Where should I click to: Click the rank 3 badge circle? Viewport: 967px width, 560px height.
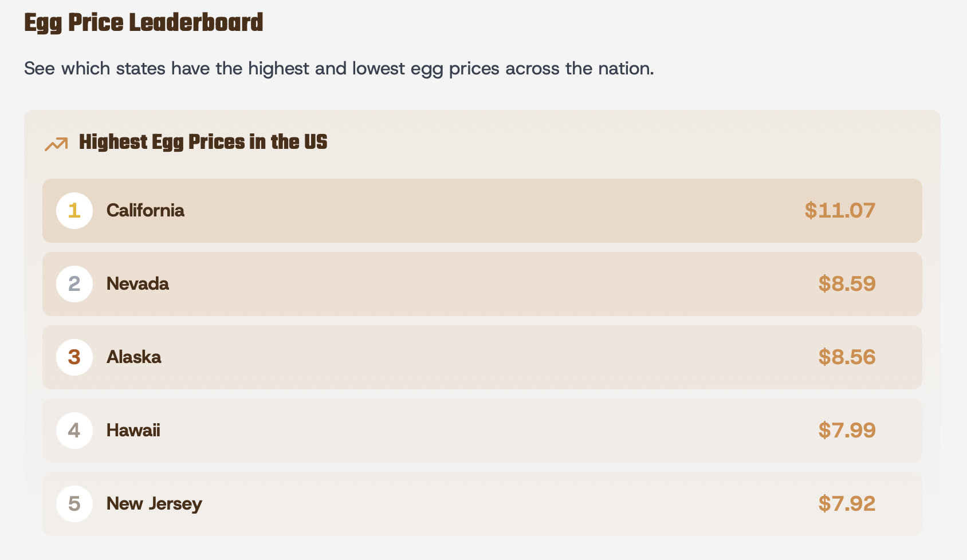coord(74,357)
